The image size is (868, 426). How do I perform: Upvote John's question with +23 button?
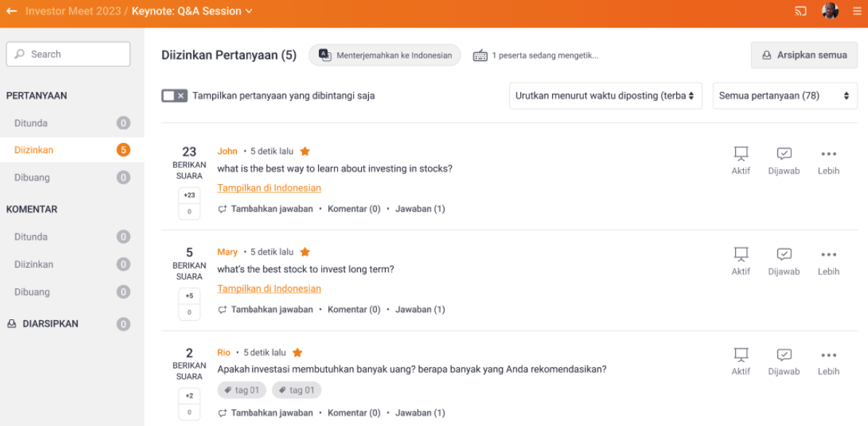(189, 195)
